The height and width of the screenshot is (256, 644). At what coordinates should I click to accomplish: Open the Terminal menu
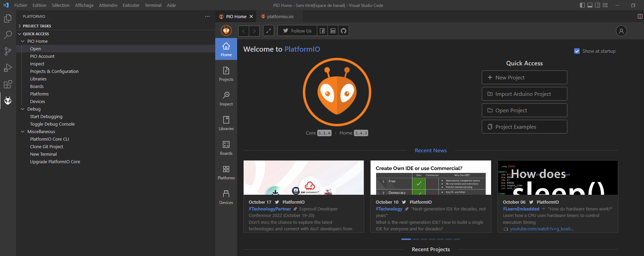pos(153,5)
